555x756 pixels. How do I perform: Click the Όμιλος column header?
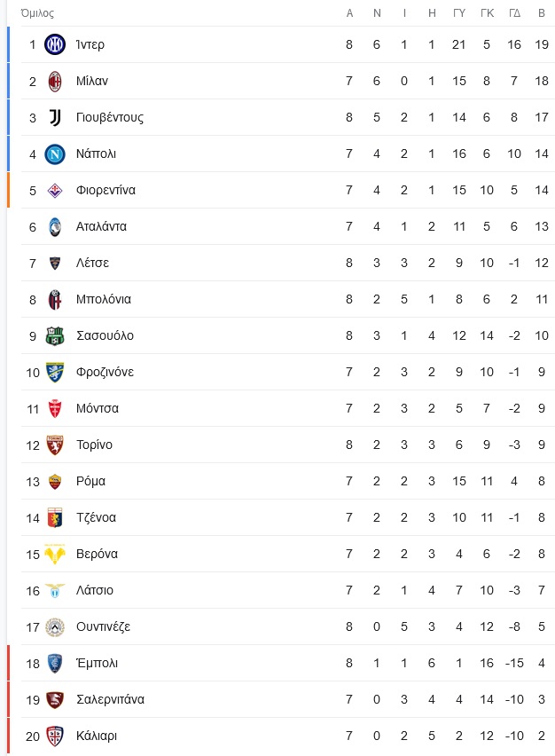click(x=37, y=13)
